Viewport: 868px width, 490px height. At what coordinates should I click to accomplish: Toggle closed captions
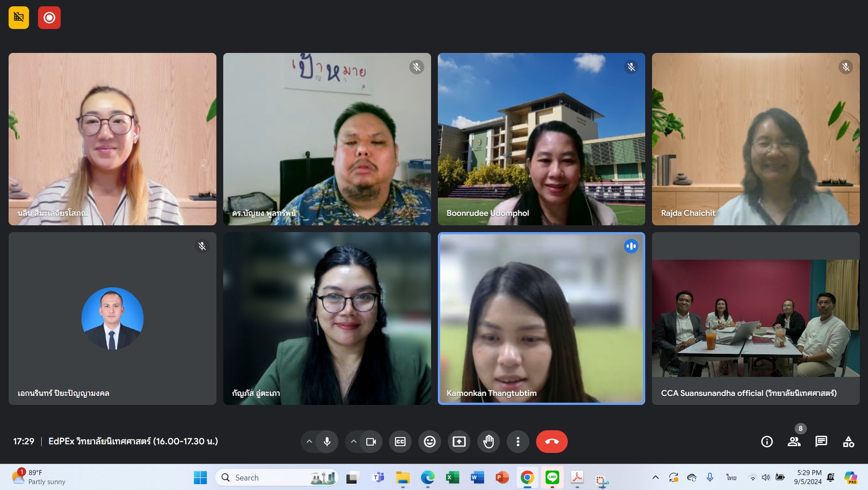pyautogui.click(x=400, y=442)
